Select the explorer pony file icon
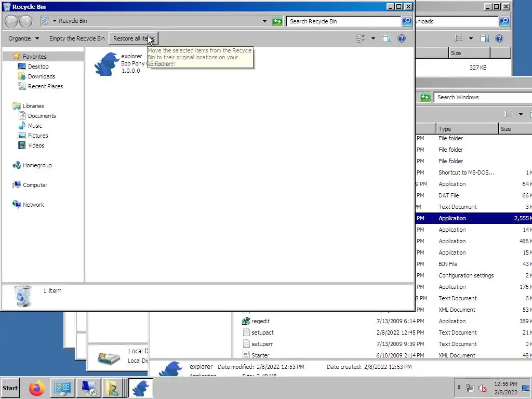Viewport: 532px width, 399px height. pos(107,64)
